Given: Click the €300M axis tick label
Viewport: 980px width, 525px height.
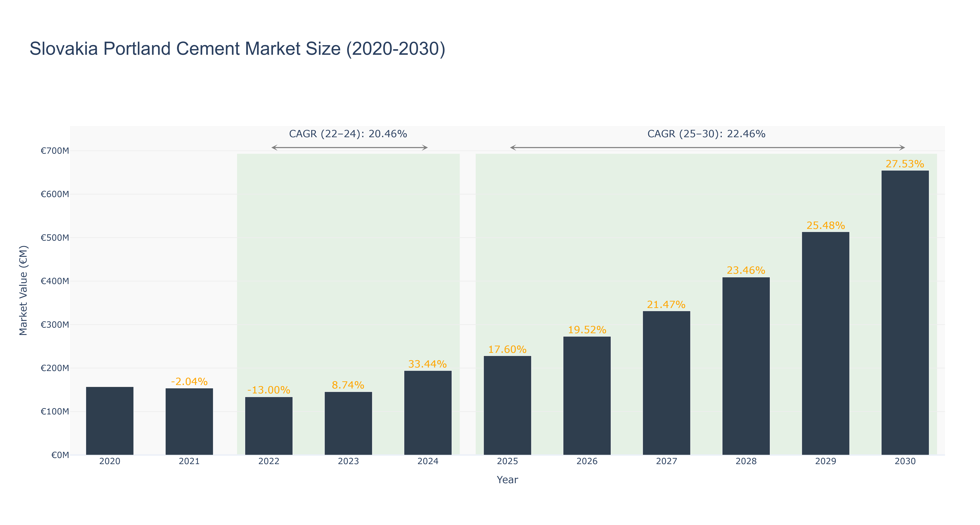Looking at the screenshot, I should (x=55, y=324).
